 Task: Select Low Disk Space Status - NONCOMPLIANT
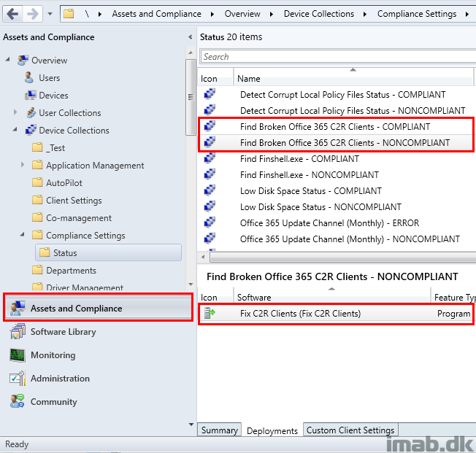320,207
